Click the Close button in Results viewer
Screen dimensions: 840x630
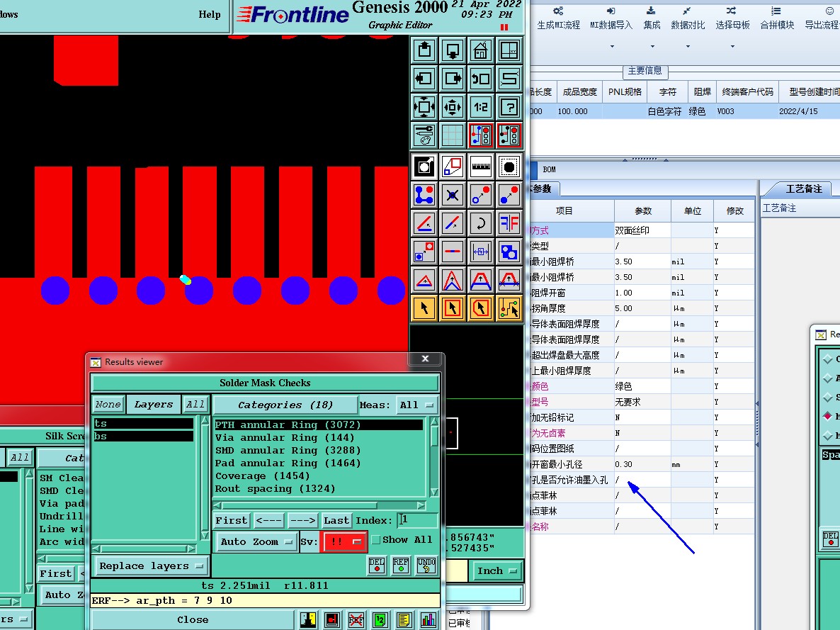click(x=193, y=619)
